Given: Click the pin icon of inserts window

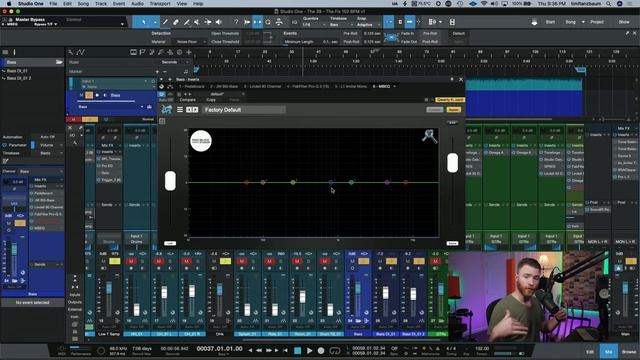Looking at the screenshot, I should 452,79.
